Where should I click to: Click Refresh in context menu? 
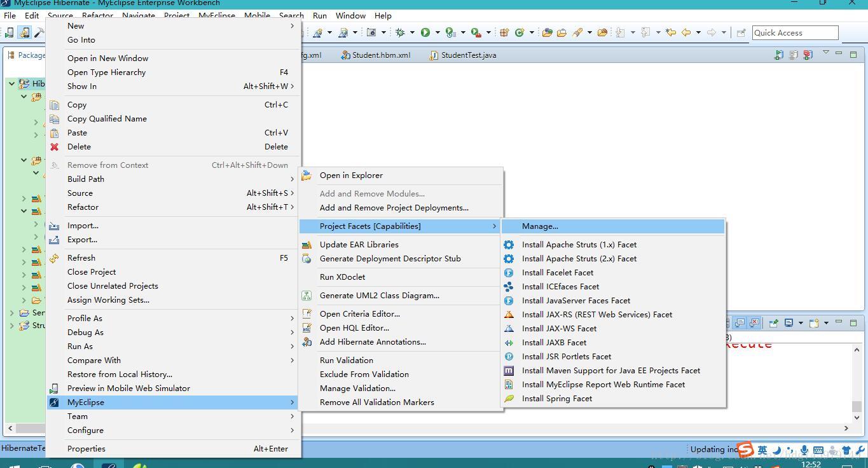pyautogui.click(x=172, y=258)
